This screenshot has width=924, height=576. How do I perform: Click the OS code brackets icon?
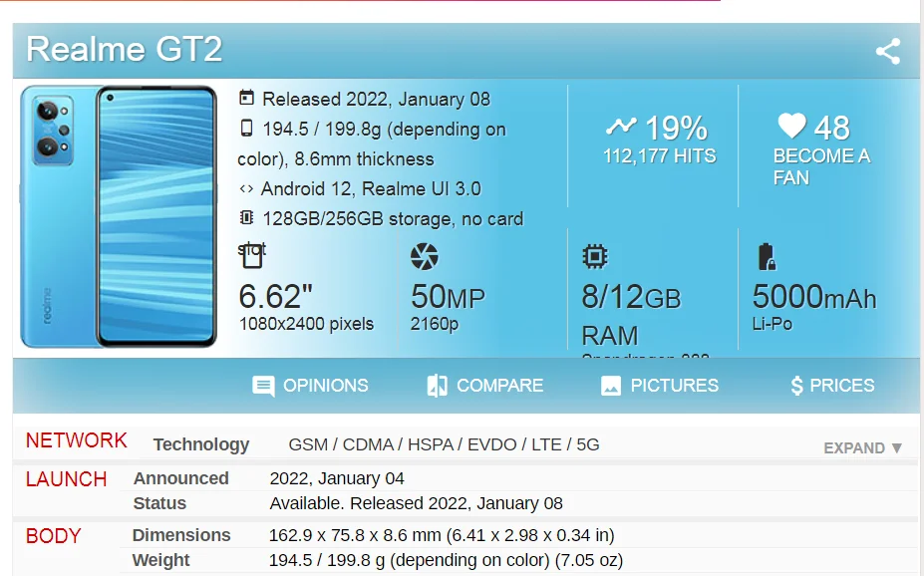click(246, 188)
